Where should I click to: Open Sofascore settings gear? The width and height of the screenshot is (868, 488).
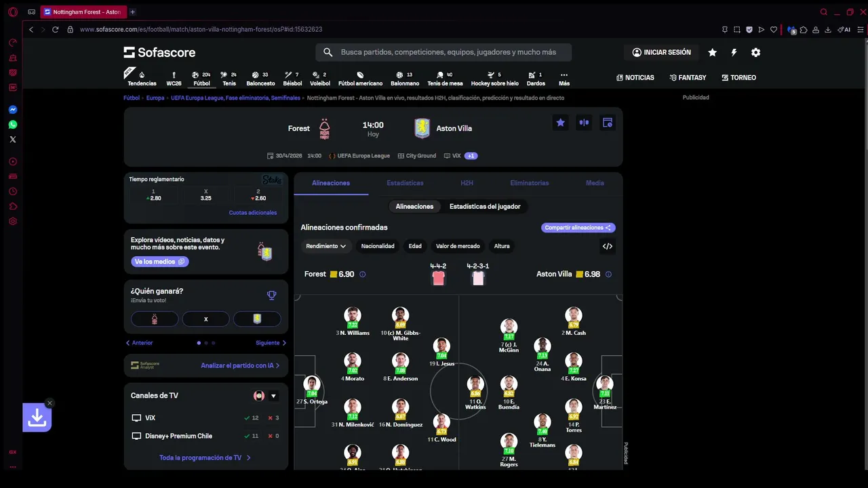755,52
